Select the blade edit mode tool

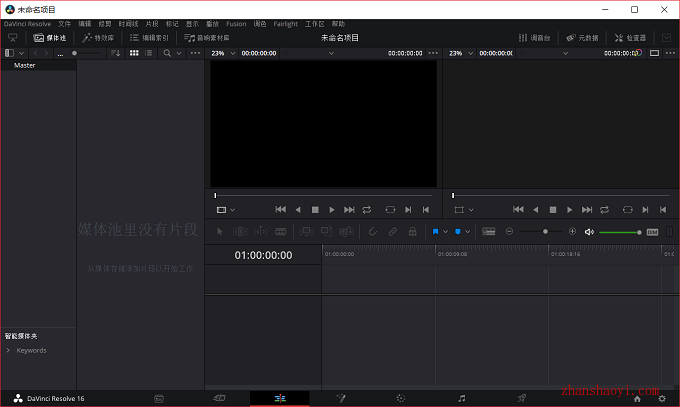(x=281, y=232)
